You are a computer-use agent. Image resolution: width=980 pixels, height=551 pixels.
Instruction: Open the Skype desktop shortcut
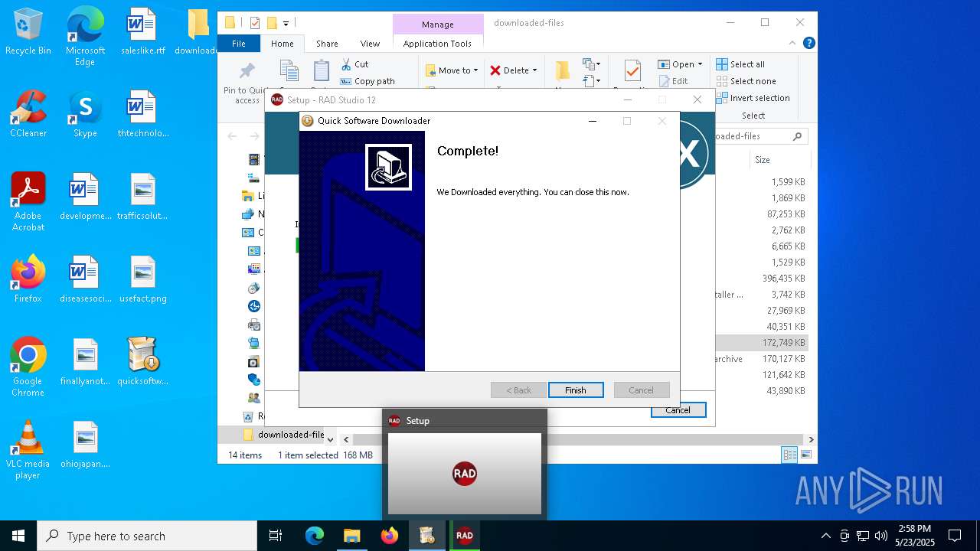(85, 114)
